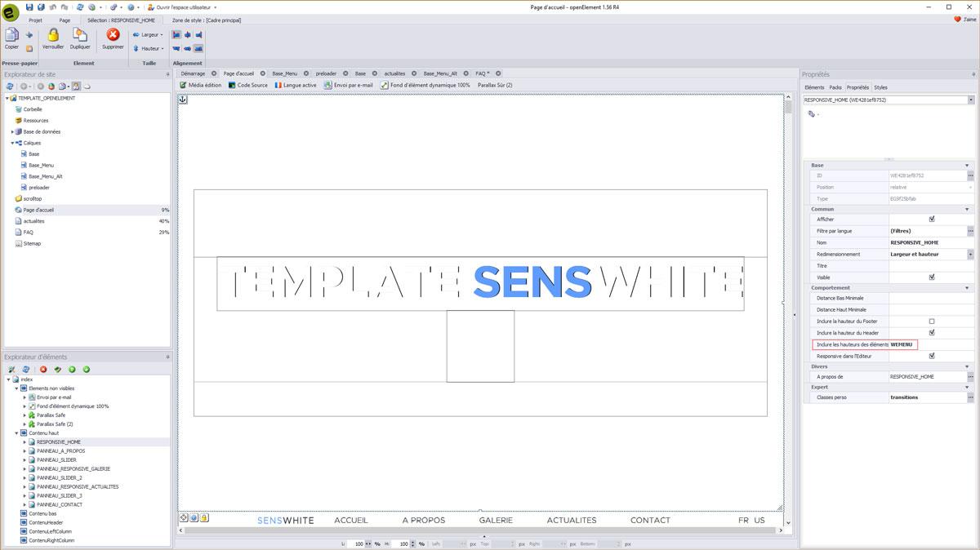Viewport: 980px width, 550px height.
Task: Click the anchor icon at canvas top-left
Action: coord(183,100)
